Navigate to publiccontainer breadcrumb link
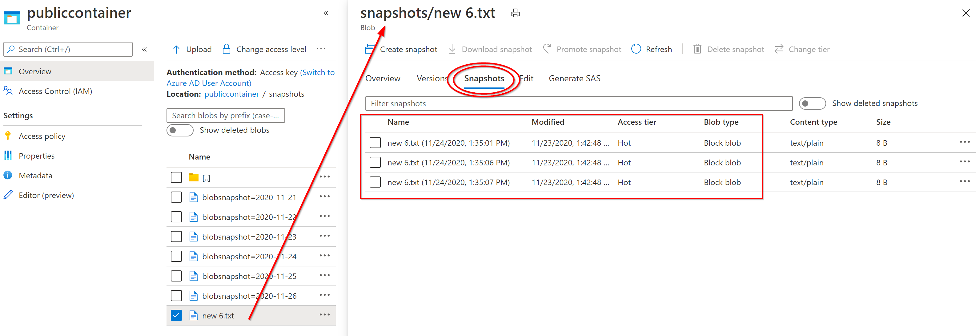This screenshot has height=336, width=980. pyautogui.click(x=231, y=94)
